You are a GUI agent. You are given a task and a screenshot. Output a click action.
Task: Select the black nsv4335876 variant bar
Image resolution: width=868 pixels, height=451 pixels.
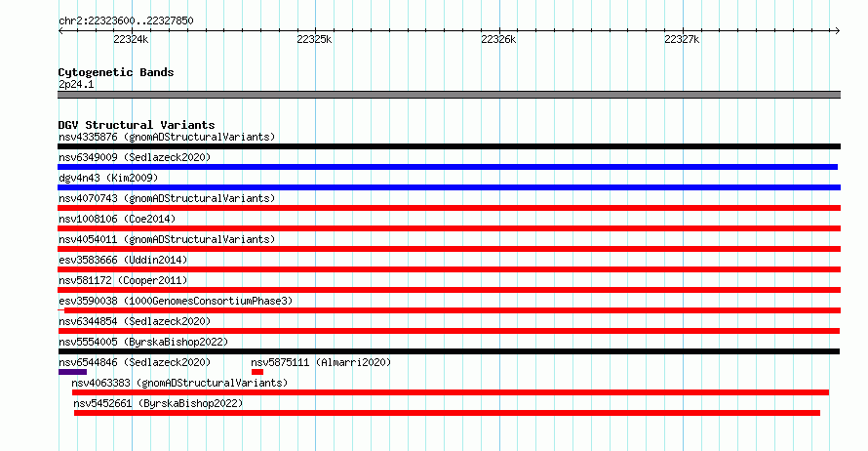(449, 146)
